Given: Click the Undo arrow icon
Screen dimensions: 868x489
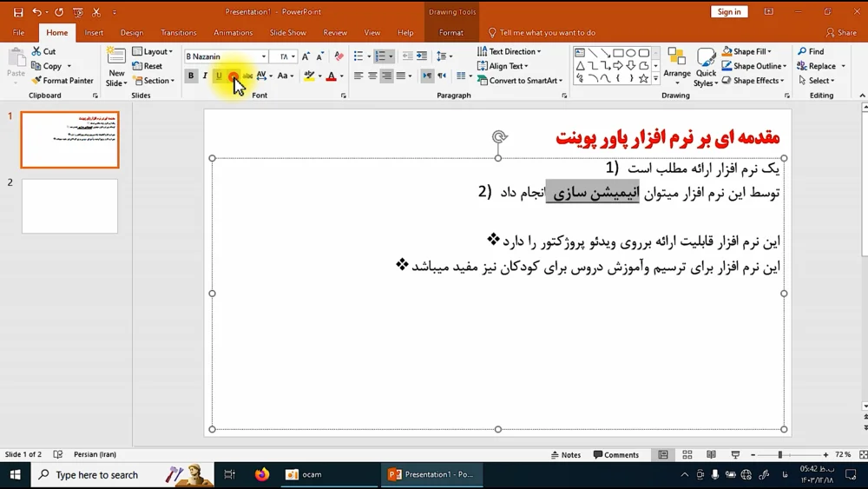Looking at the screenshot, I should tap(36, 11).
